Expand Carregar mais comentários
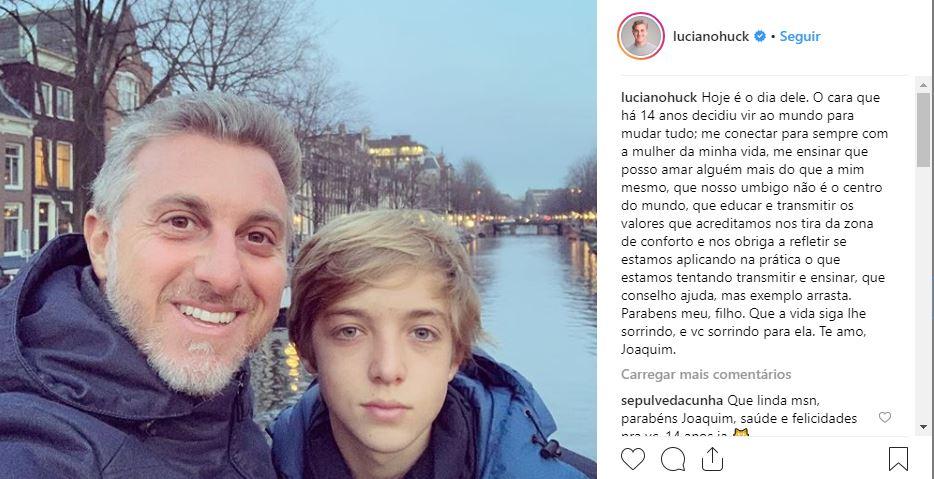 (706, 374)
